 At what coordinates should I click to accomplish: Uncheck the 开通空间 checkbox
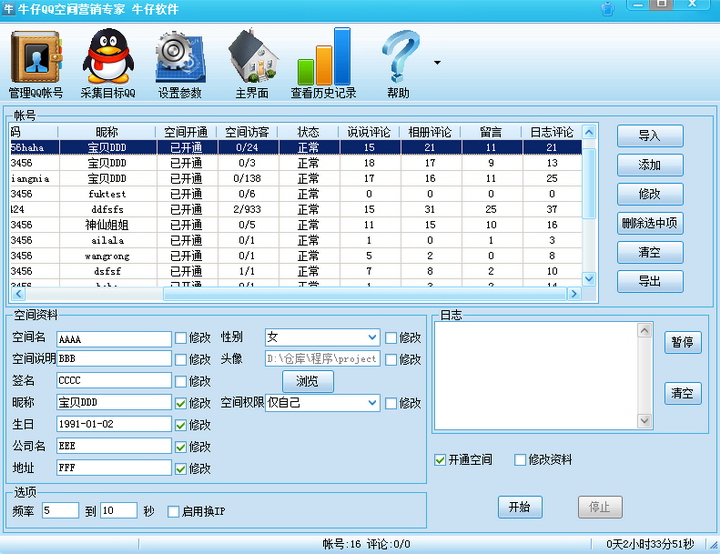click(440, 460)
